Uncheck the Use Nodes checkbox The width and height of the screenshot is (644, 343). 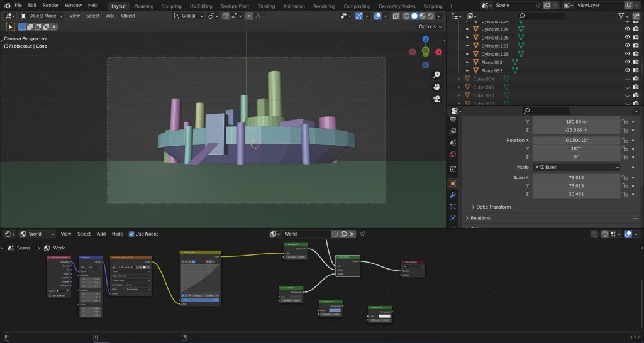tap(131, 234)
